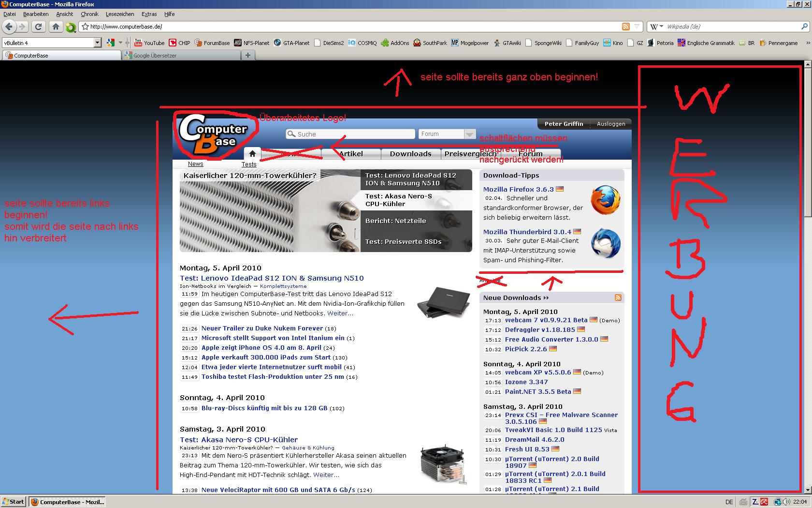Open the Wikipedia search engine selector
The image size is (812, 508).
coord(656,27)
